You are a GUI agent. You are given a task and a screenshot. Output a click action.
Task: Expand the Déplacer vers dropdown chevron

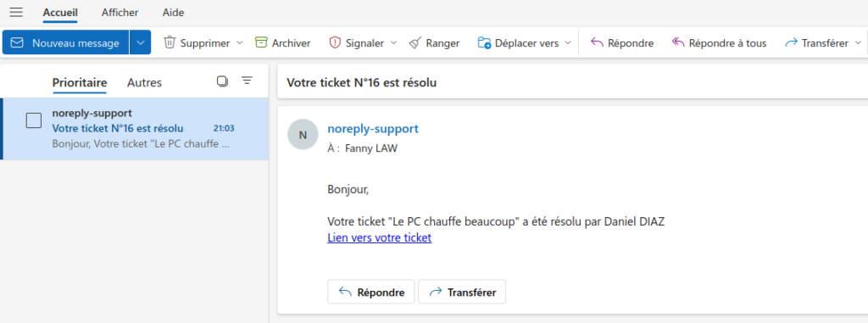[x=567, y=42]
